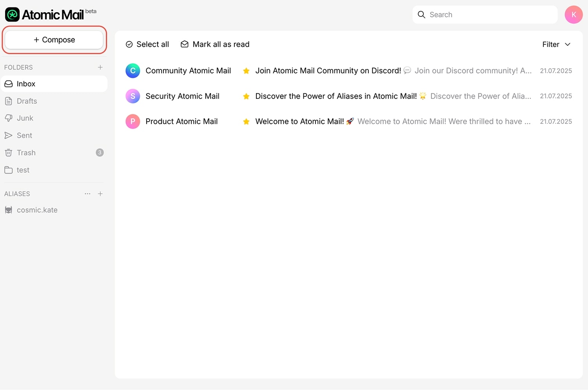The height and width of the screenshot is (390, 588).
Task: Click the date on the Discord community email
Action: tap(556, 71)
